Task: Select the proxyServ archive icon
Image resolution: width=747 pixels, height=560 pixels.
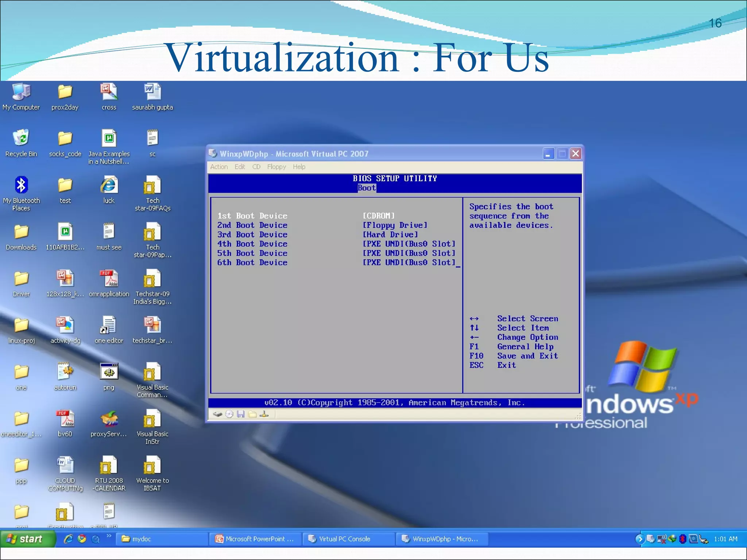Action: point(109,423)
